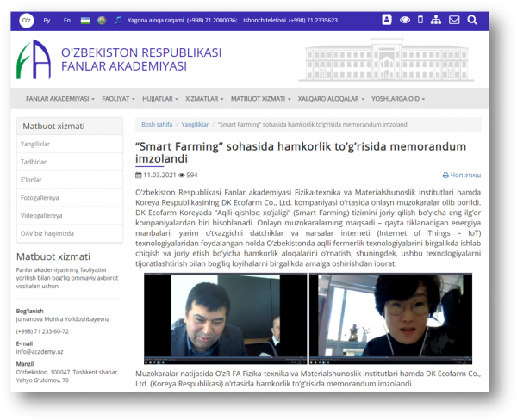This screenshot has height=420, width=517.
Task: Open the anthem music note icon
Action: pos(118,21)
